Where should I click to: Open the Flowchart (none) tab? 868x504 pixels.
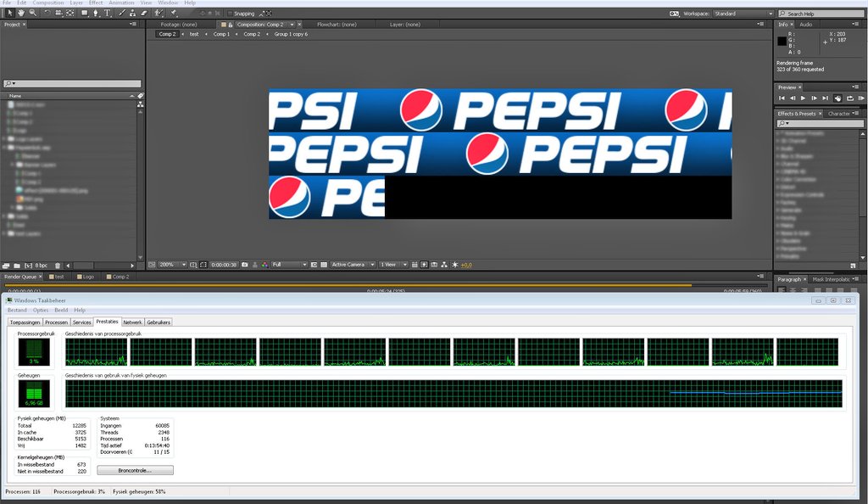[x=337, y=25]
